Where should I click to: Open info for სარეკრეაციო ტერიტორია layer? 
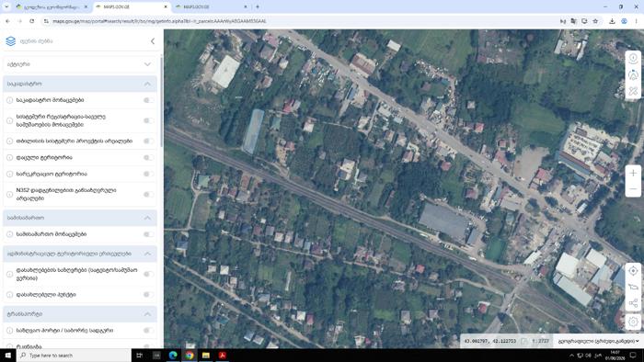click(9, 174)
